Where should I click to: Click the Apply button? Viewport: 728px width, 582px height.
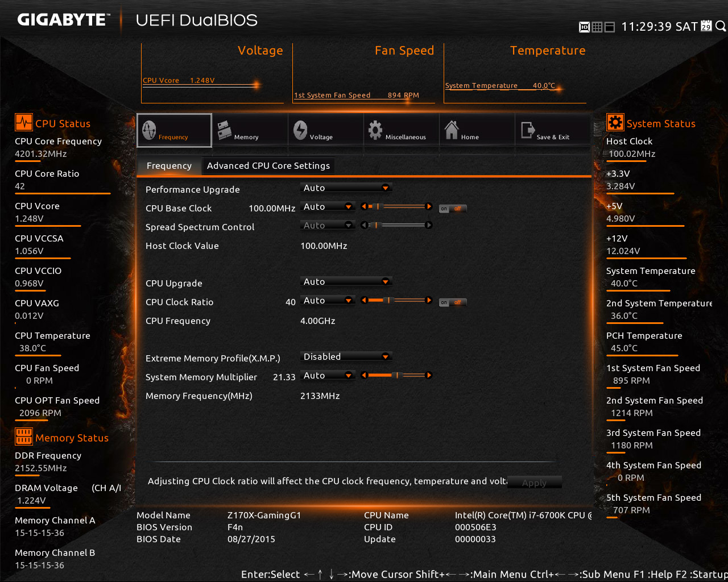pyautogui.click(x=534, y=483)
